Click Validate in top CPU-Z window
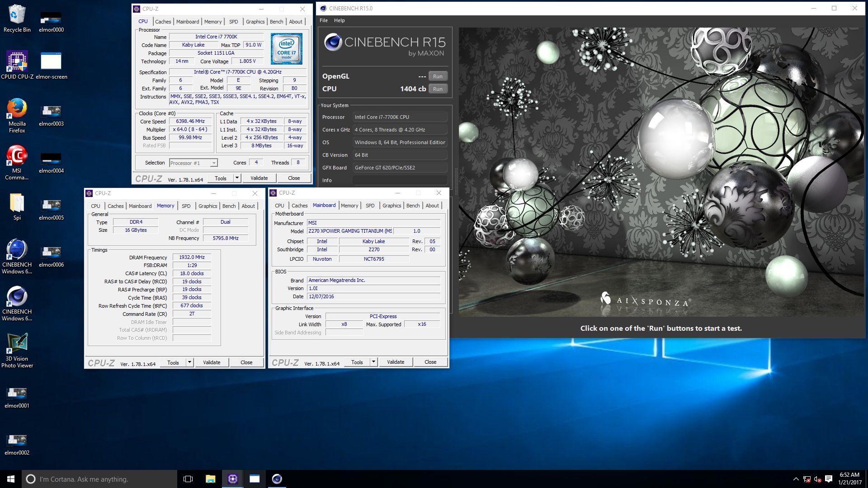The height and width of the screenshot is (488, 868). pyautogui.click(x=259, y=178)
